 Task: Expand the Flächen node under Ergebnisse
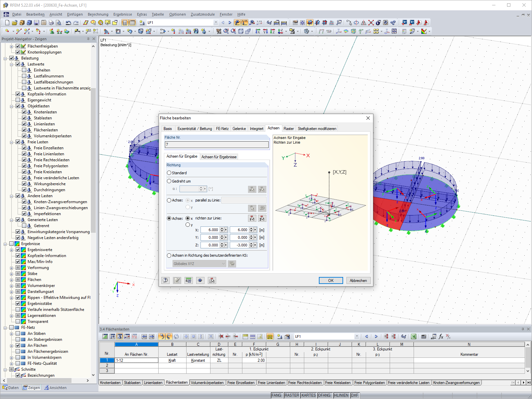[11, 279]
